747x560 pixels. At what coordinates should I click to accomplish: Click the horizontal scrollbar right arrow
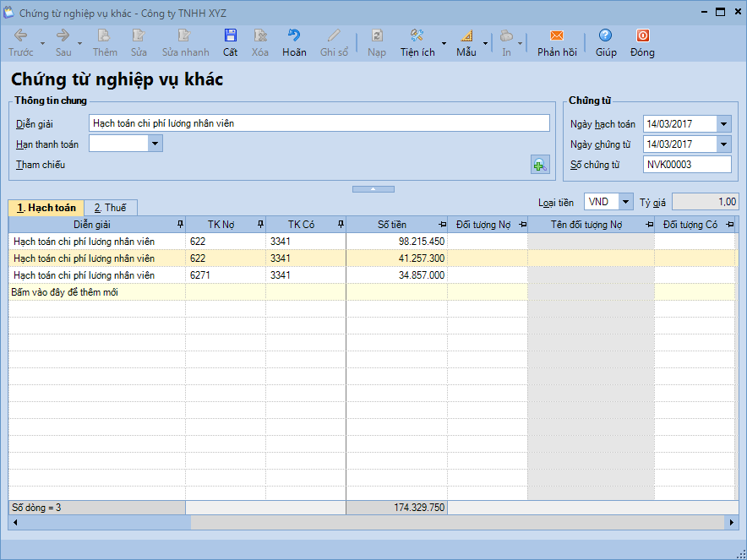point(733,523)
